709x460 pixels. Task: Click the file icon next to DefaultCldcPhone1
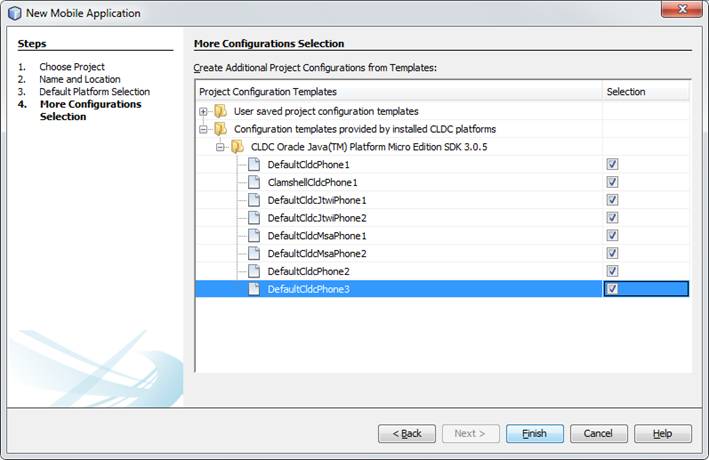click(x=254, y=164)
